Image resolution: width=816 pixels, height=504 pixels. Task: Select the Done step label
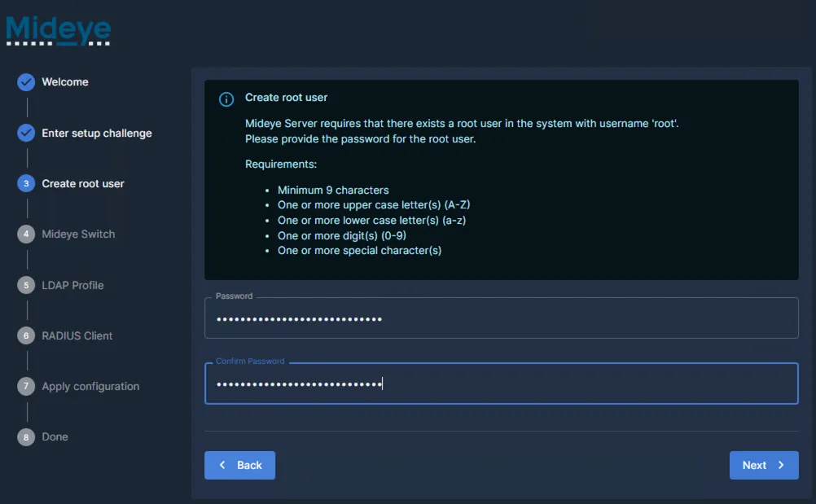point(55,436)
